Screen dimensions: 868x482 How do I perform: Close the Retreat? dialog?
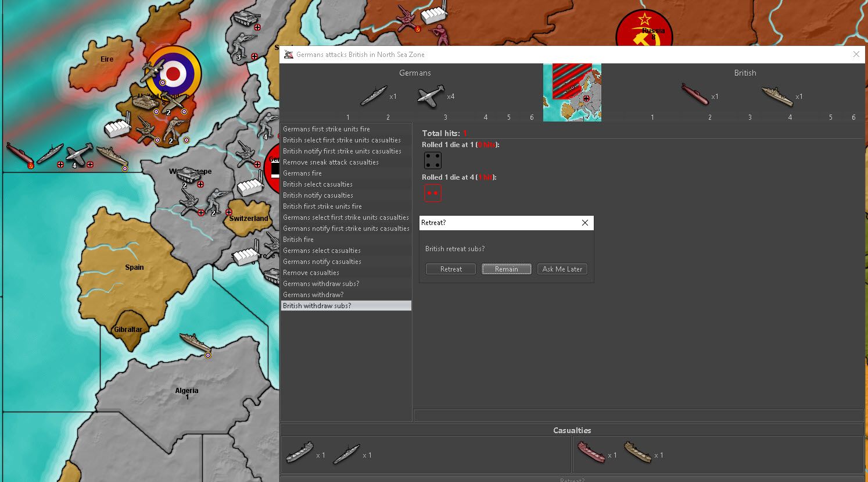click(585, 223)
